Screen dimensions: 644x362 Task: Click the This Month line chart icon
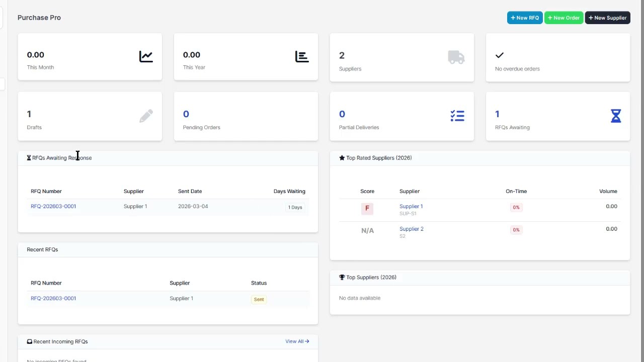tap(146, 57)
